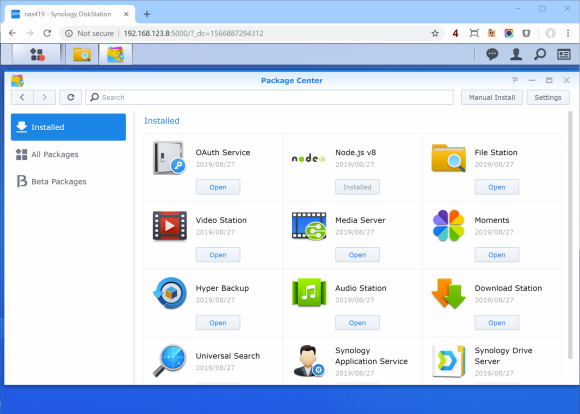The height and width of the screenshot is (414, 580).
Task: Click the Node.js v8 package logo
Action: pyautogui.click(x=308, y=158)
